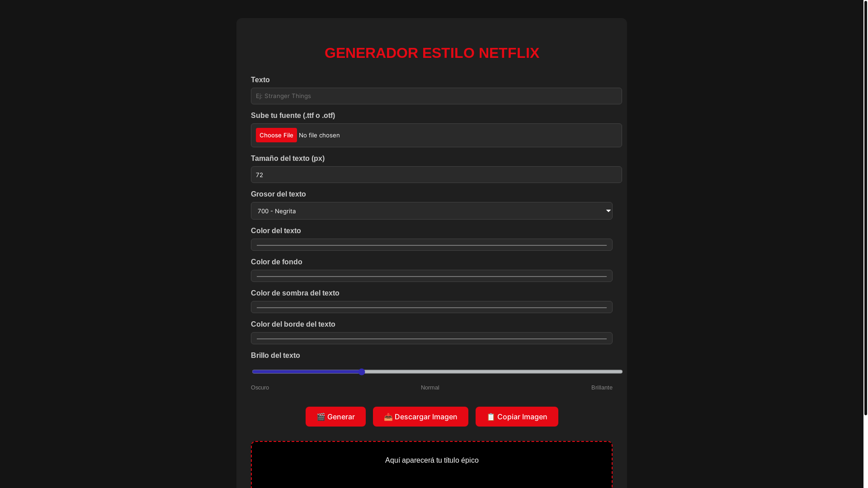Click the Brillo del texto slider handle
The height and width of the screenshot is (488, 868).
tap(362, 372)
